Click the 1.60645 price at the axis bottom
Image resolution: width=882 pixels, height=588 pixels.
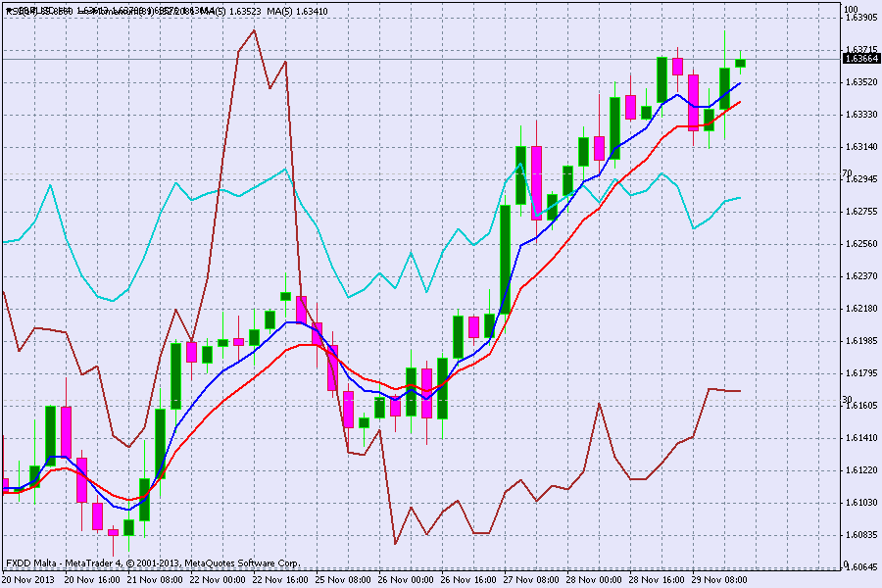click(x=859, y=567)
